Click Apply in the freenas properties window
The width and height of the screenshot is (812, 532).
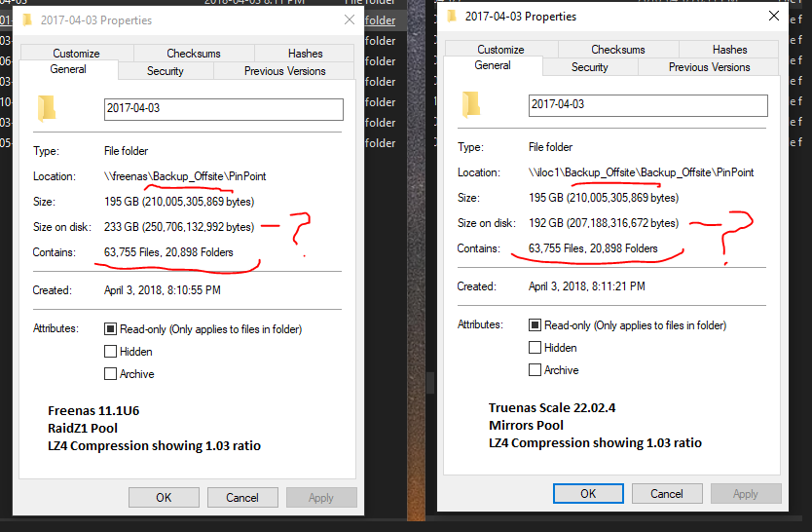pos(321,497)
